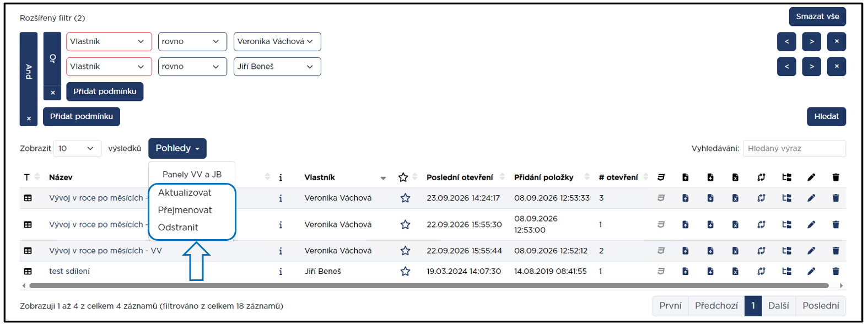Sort the table by "Přidání položky" column

tap(543, 177)
